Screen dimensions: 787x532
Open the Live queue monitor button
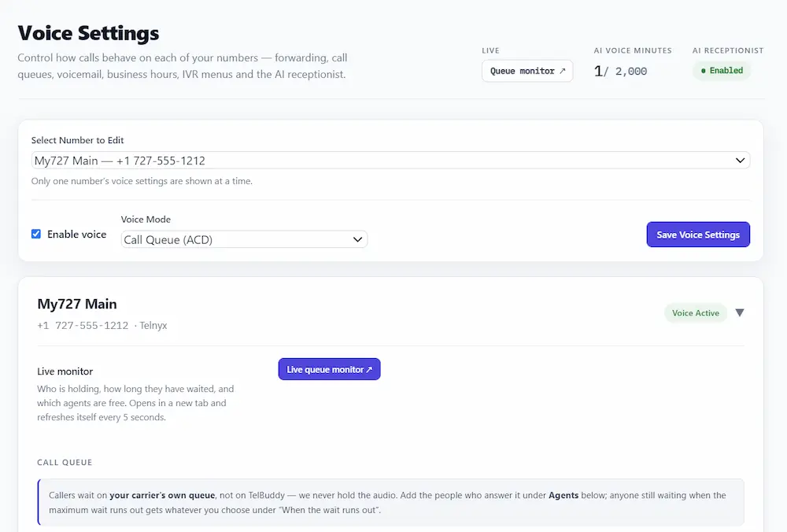pos(329,369)
